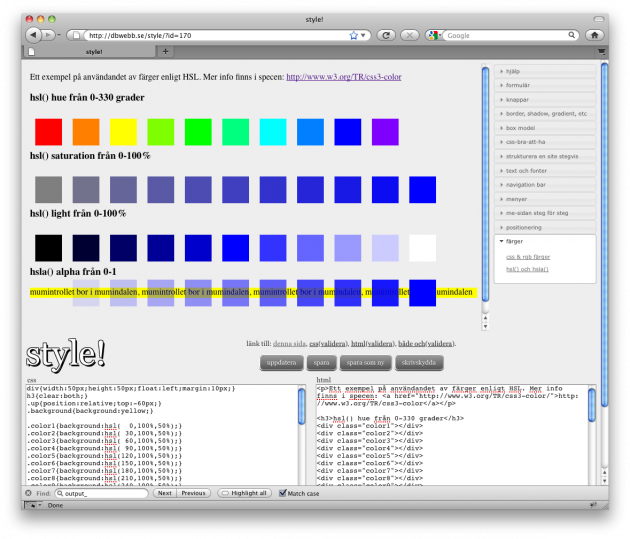This screenshot has width=630, height=539.
Task: Expand the navigation bar section
Action: coord(545,185)
